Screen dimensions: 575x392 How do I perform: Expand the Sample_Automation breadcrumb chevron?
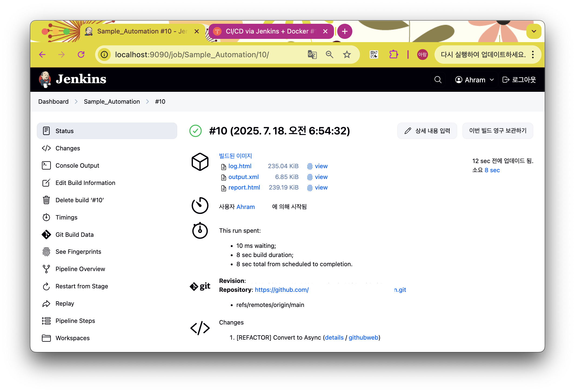pos(148,102)
